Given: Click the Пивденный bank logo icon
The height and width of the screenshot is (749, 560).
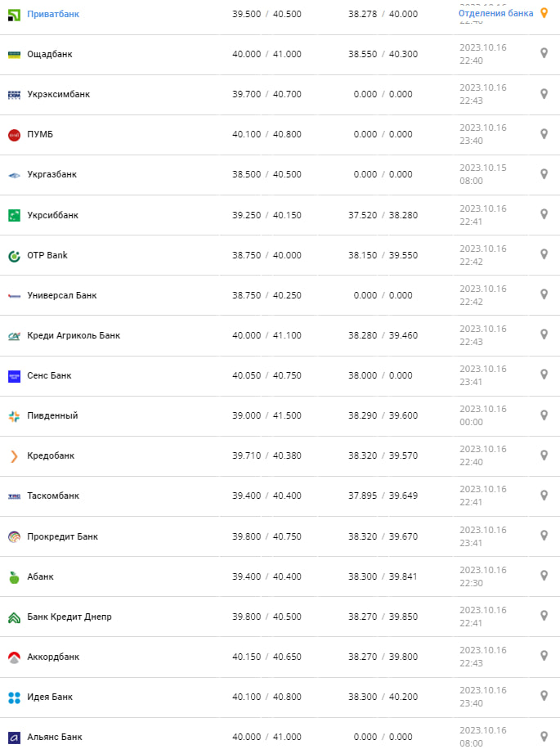Looking at the screenshot, I should pyautogui.click(x=14, y=415).
